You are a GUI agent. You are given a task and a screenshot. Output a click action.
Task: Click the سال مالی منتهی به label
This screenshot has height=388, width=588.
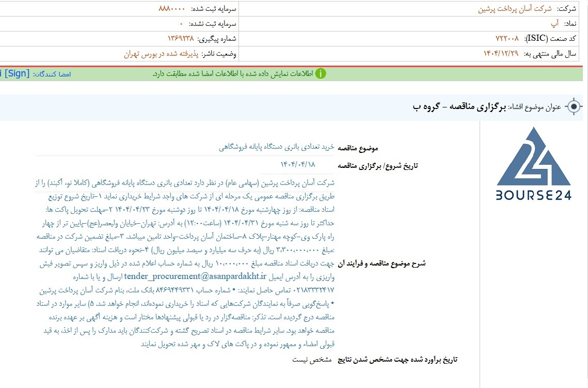pyautogui.click(x=550, y=54)
